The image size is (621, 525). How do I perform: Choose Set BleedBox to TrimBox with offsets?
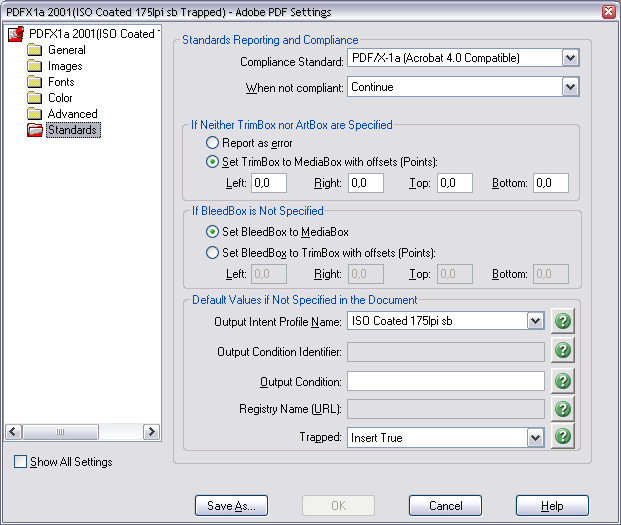click(212, 253)
